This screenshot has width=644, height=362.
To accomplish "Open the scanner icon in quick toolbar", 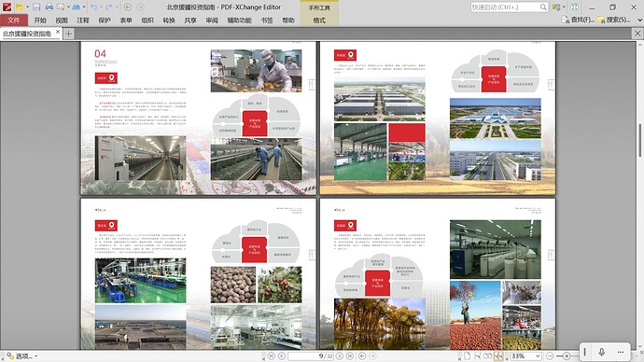I will pos(77,7).
